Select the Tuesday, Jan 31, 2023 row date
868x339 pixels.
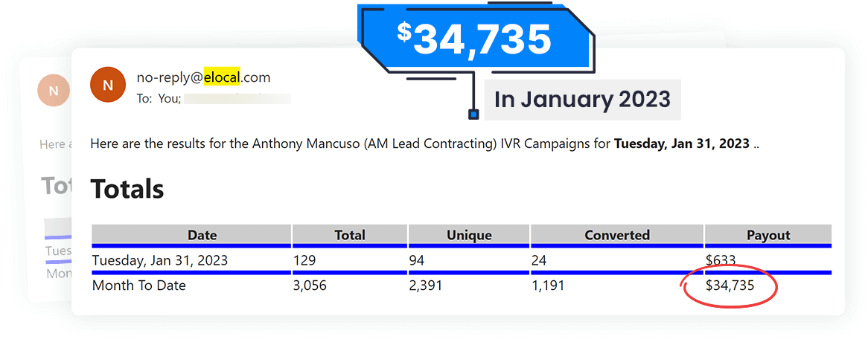(160, 260)
